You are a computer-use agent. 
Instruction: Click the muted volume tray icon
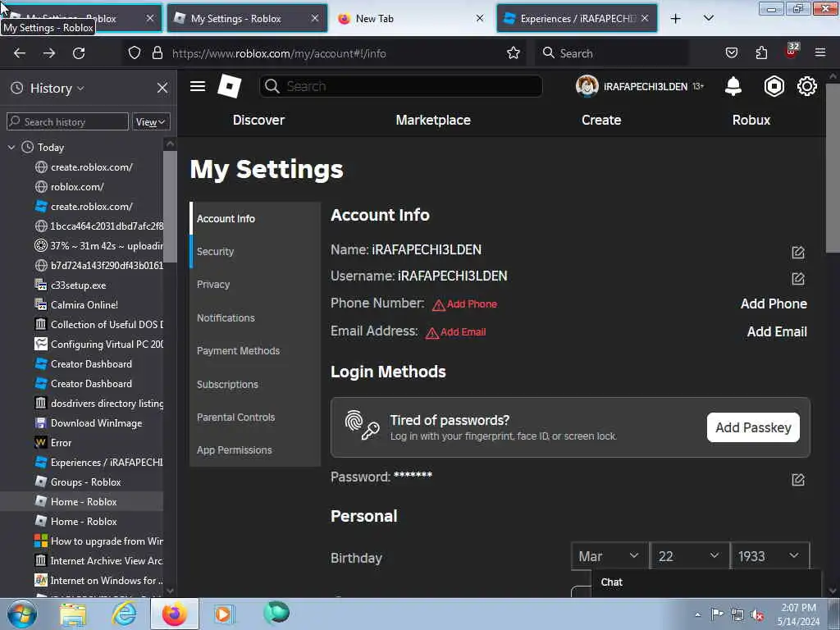coord(757,614)
